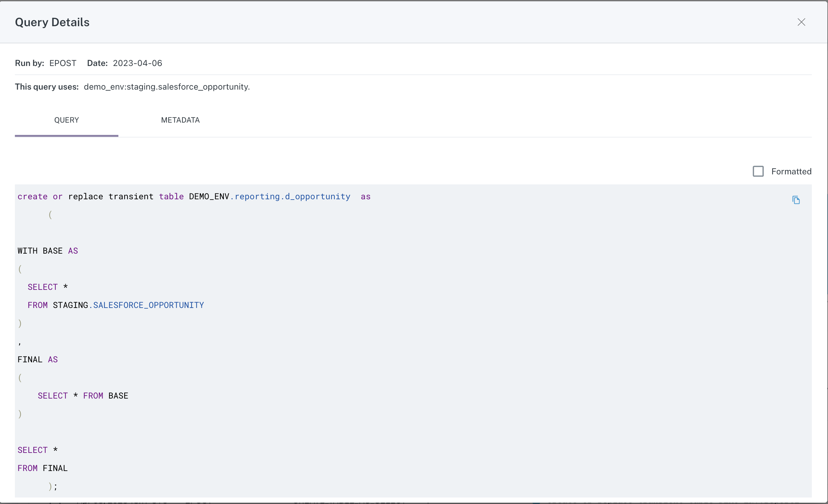Click 'SELECT * FROM BASE' line

click(83, 396)
